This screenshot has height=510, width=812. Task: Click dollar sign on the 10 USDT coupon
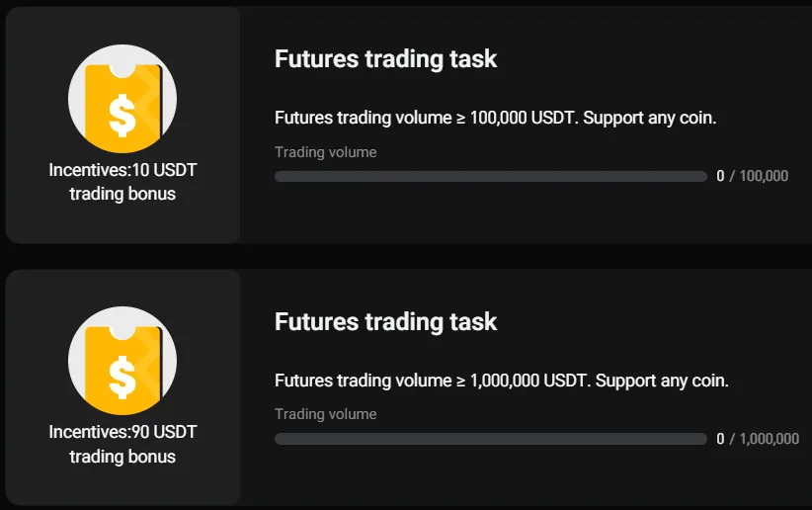pyautogui.click(x=122, y=115)
